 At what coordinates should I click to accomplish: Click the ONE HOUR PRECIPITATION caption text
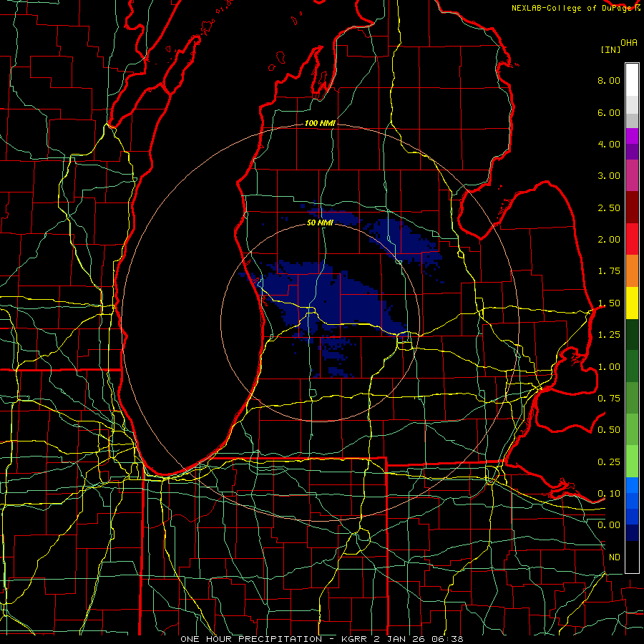(251, 639)
